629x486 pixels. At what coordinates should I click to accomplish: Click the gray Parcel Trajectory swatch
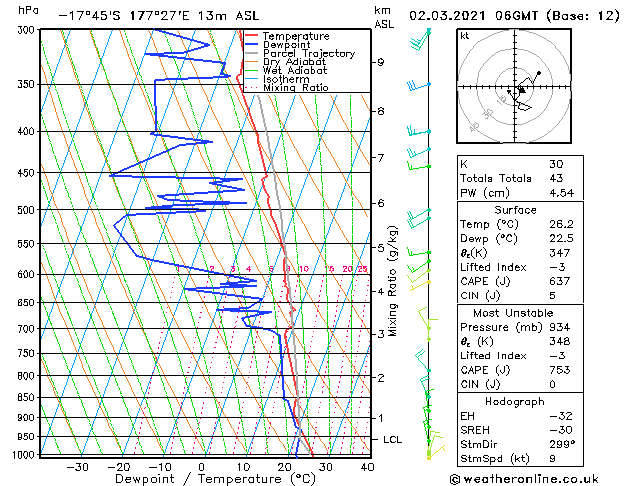(251, 53)
